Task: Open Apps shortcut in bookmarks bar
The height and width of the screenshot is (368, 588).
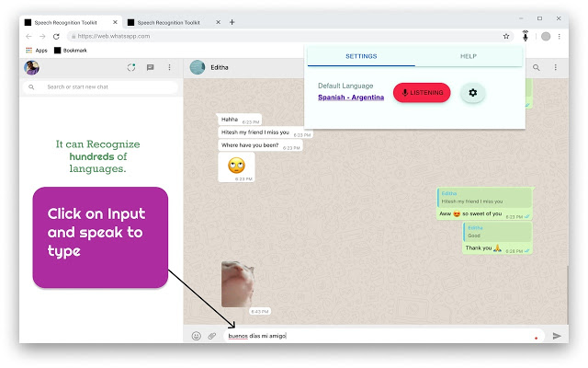Action: click(37, 51)
